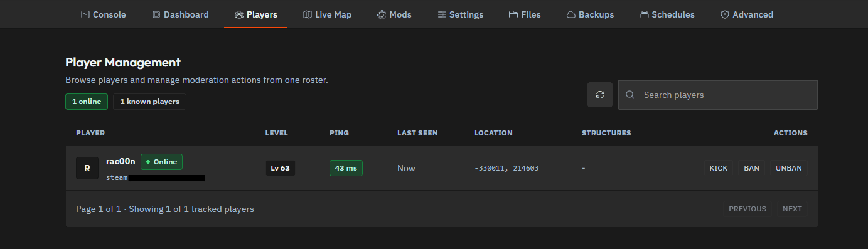Ban player rac00n
The width and height of the screenshot is (868, 249).
pos(751,168)
